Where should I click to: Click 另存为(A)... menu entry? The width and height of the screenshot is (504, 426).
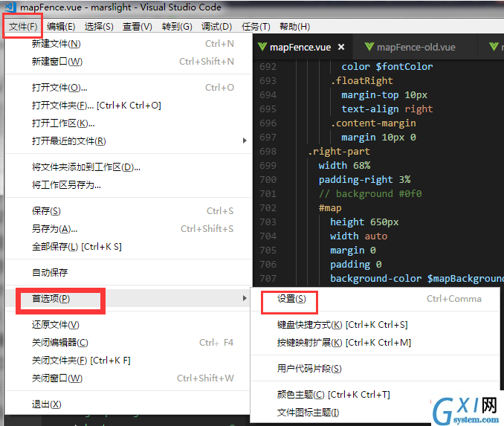click(x=129, y=228)
